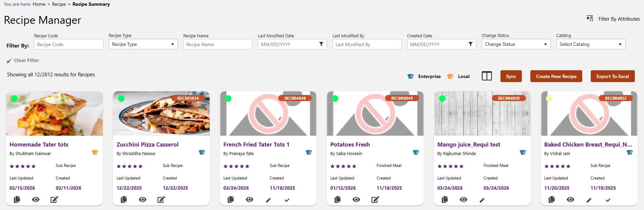Copy the Homemade Tater tots recipe

[x=17, y=199]
